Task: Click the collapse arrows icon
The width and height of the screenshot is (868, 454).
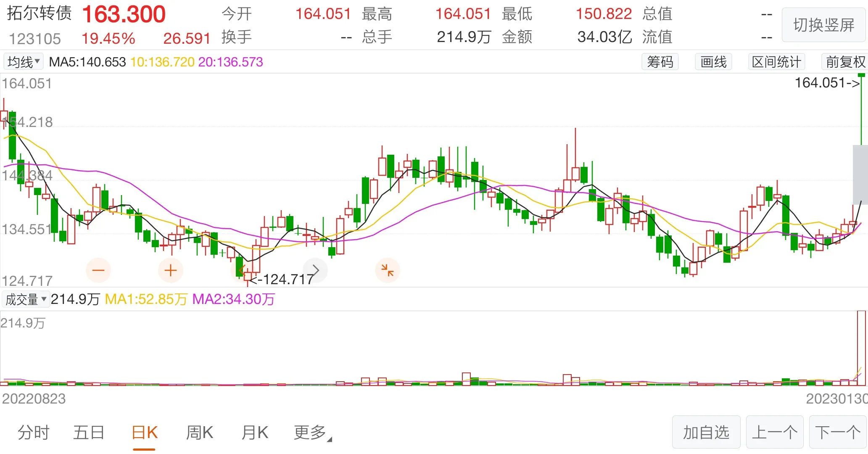Action: [387, 270]
